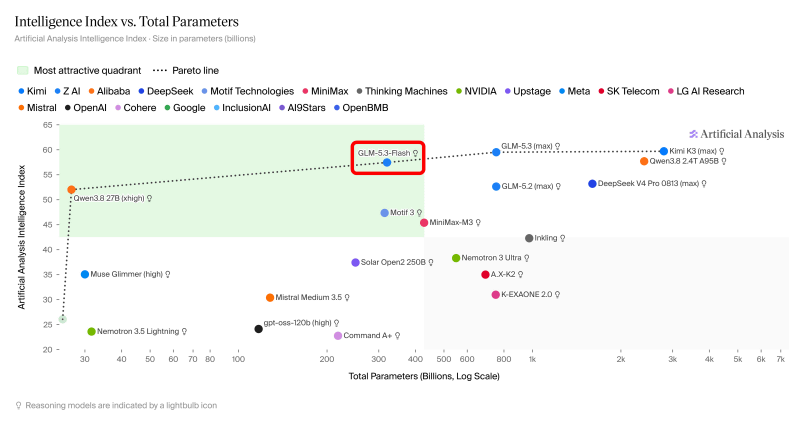Click the Artificial Analysis logo

tap(737, 134)
